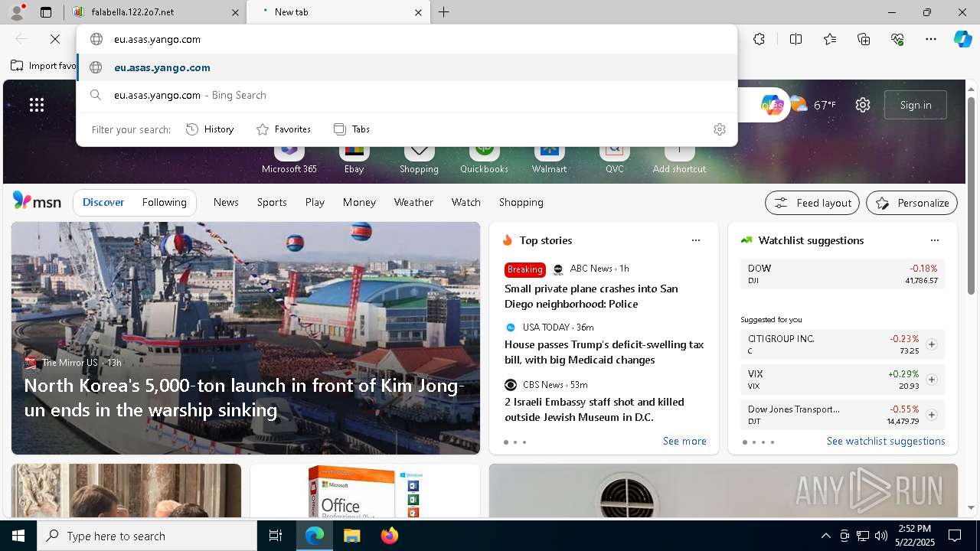Open the Copilot icon
This screenshot has height=551, width=980.
coord(962,39)
